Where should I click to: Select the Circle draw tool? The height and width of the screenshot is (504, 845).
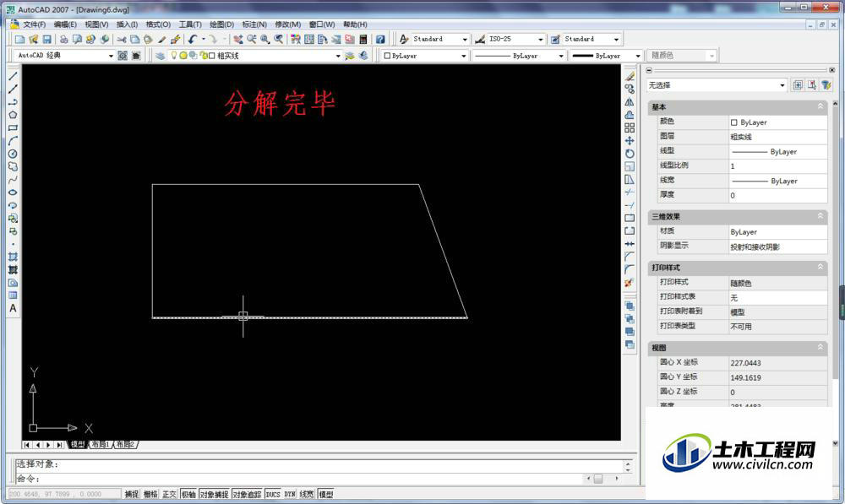(13, 154)
